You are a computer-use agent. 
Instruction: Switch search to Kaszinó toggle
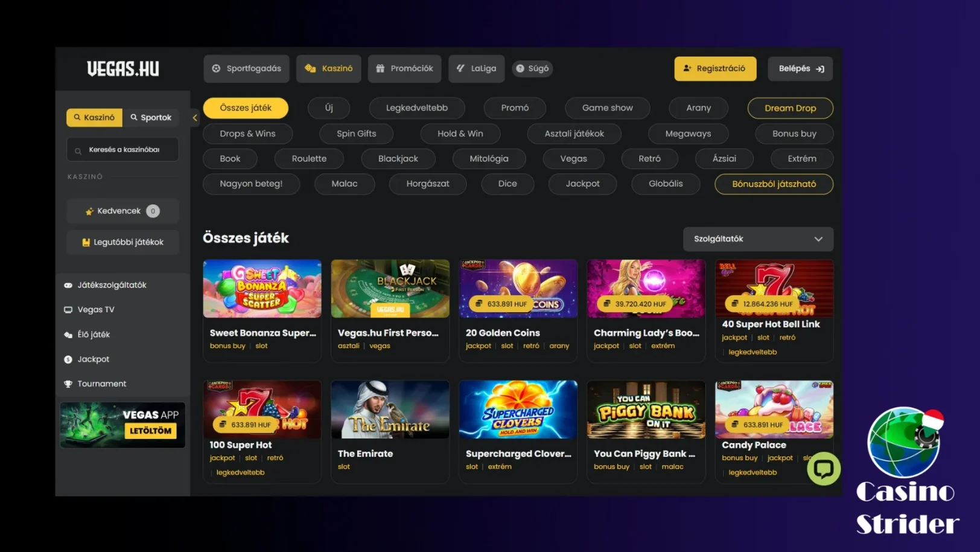pos(94,117)
